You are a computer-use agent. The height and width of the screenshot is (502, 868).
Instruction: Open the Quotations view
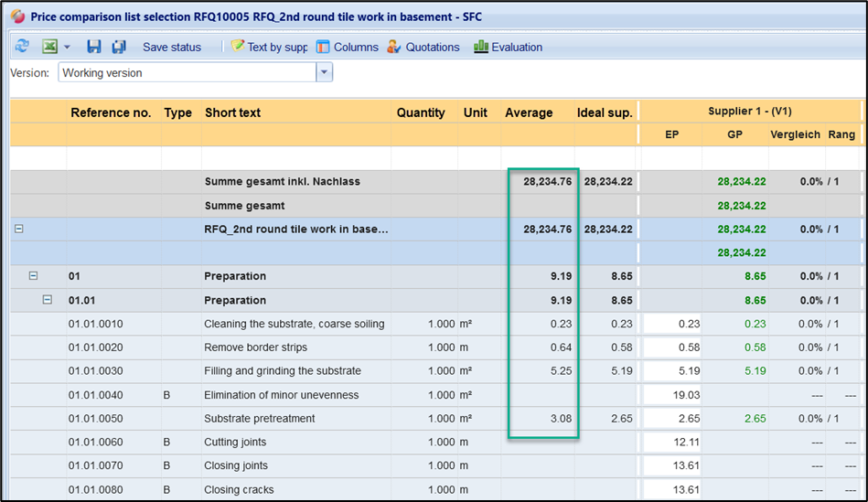[423, 47]
